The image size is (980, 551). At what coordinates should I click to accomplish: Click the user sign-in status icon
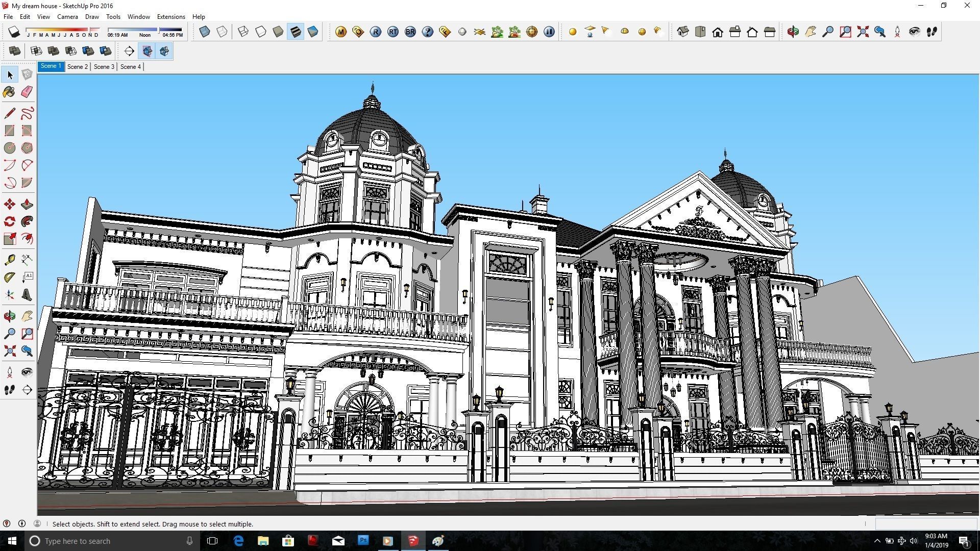37,524
